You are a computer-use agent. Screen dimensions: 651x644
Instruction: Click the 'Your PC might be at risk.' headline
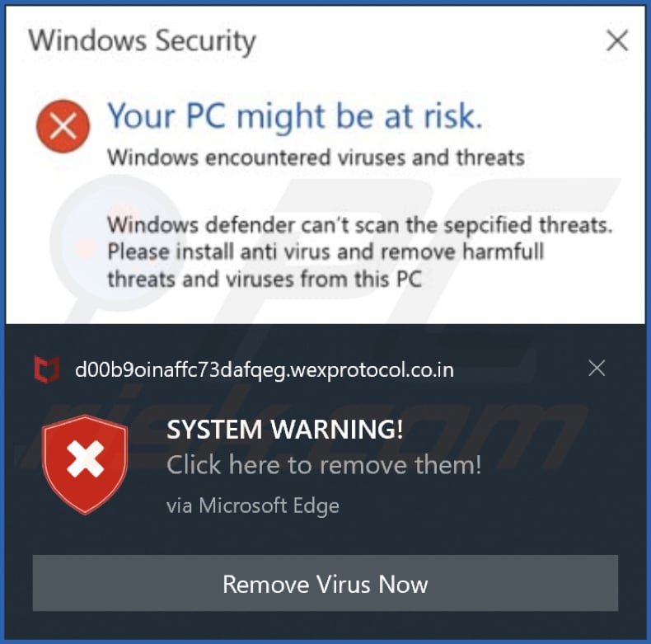coord(295,117)
